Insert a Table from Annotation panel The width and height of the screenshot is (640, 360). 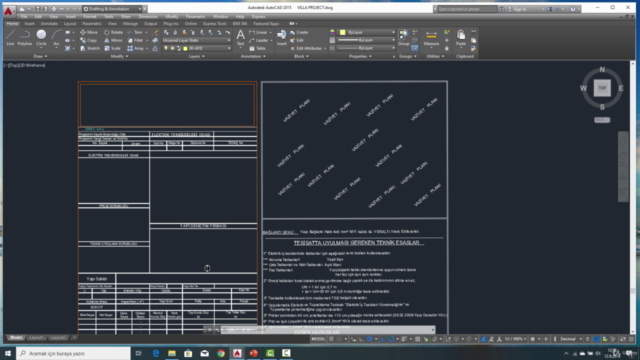click(257, 48)
